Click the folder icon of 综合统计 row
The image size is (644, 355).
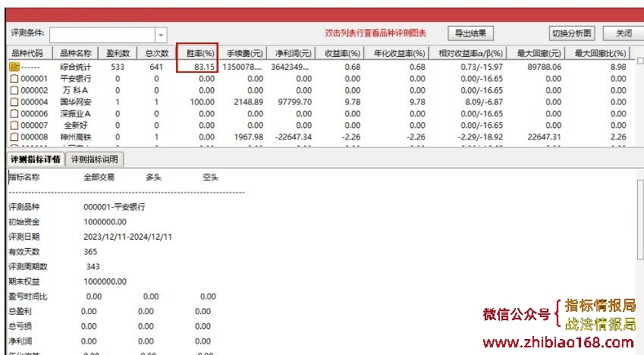(14, 67)
